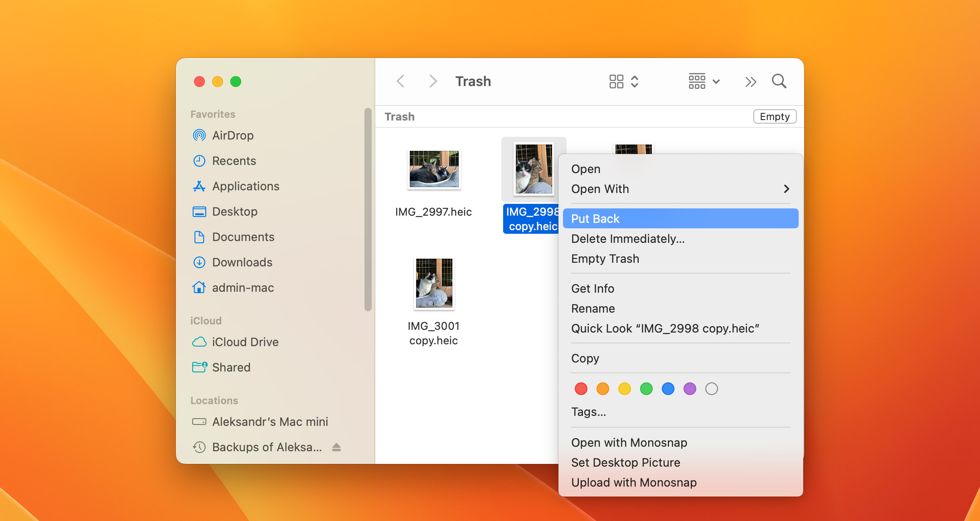
Task: Click the Applications icon in Favorites
Action: (199, 186)
